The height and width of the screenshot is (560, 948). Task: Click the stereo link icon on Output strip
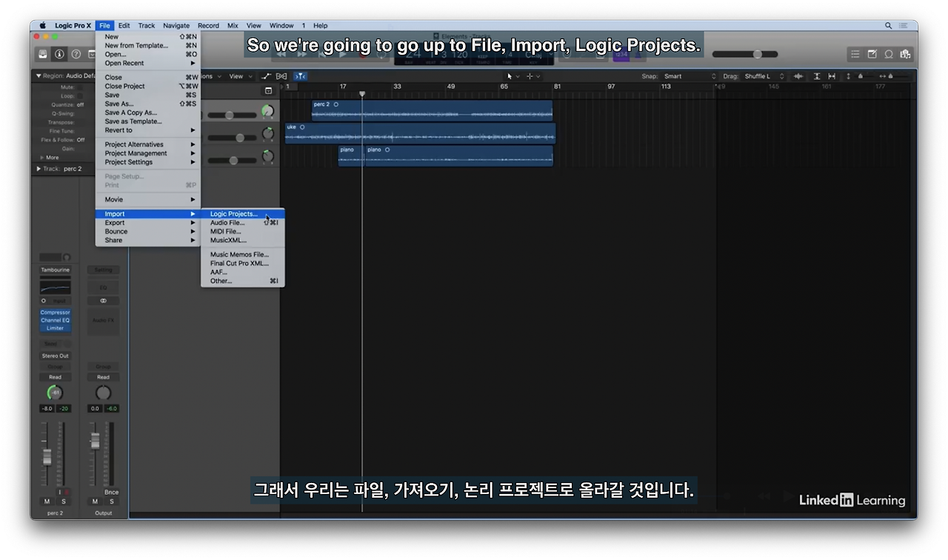[103, 301]
